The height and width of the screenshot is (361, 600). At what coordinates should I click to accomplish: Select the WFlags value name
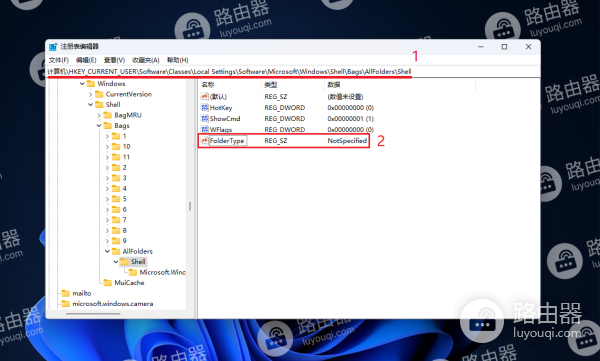click(221, 129)
